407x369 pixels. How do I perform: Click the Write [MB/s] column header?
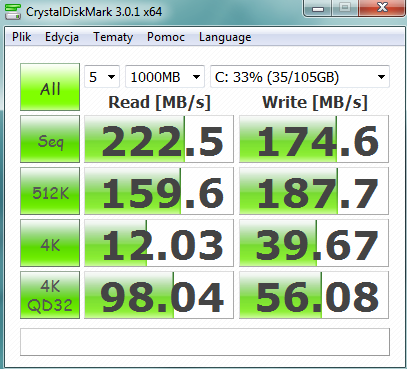pos(315,102)
